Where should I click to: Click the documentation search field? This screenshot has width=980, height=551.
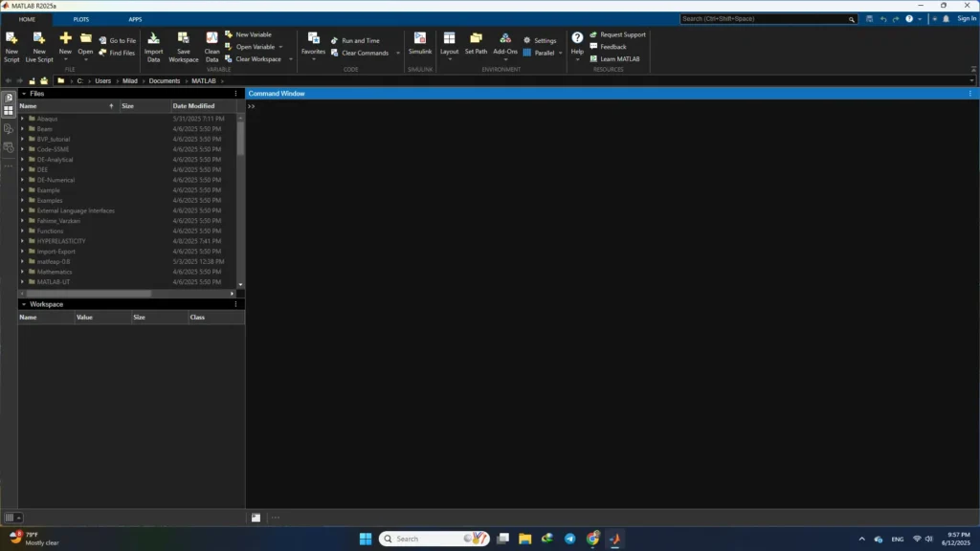pyautogui.click(x=768, y=19)
